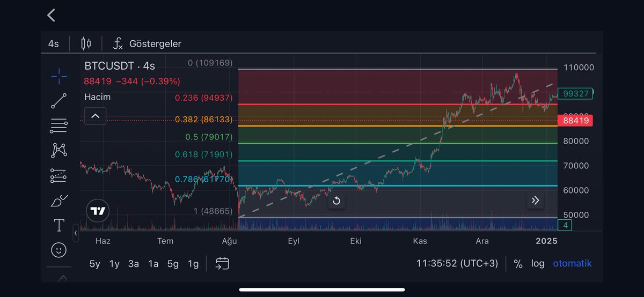The width and height of the screenshot is (644, 297).
Task: Jump to latest bar with double arrow
Action: click(535, 201)
